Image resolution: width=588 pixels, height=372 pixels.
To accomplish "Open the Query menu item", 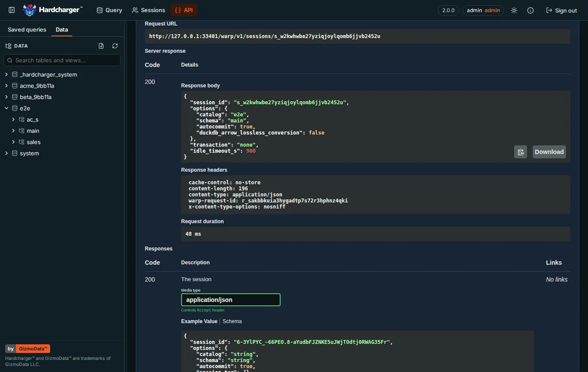I will tap(109, 10).
